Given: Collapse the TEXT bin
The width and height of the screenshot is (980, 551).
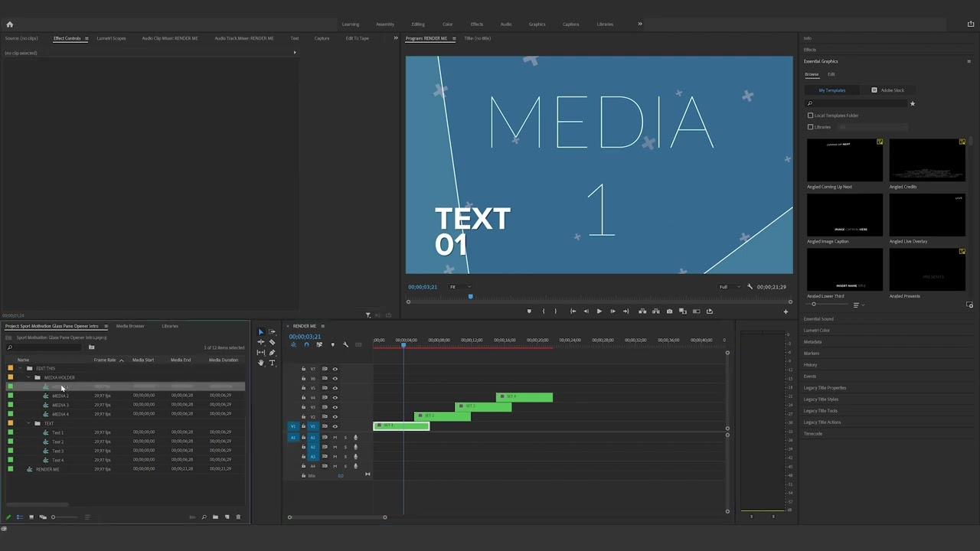Looking at the screenshot, I should tap(28, 423).
